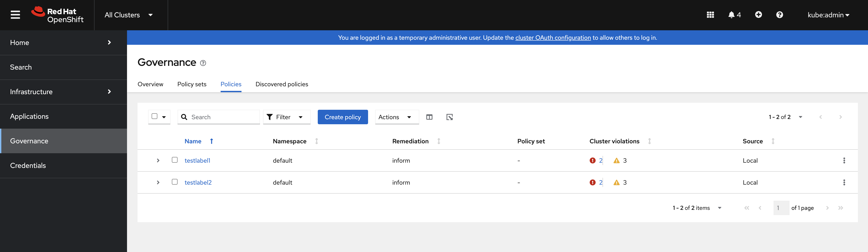The width and height of the screenshot is (868, 252).
Task: Click Governance title help icon
Action: click(203, 63)
